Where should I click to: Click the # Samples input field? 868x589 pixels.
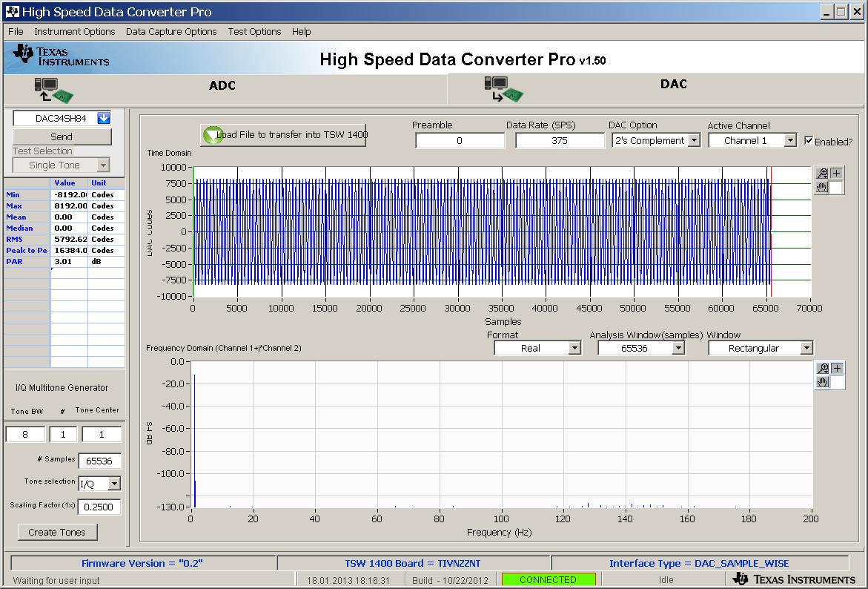99,461
